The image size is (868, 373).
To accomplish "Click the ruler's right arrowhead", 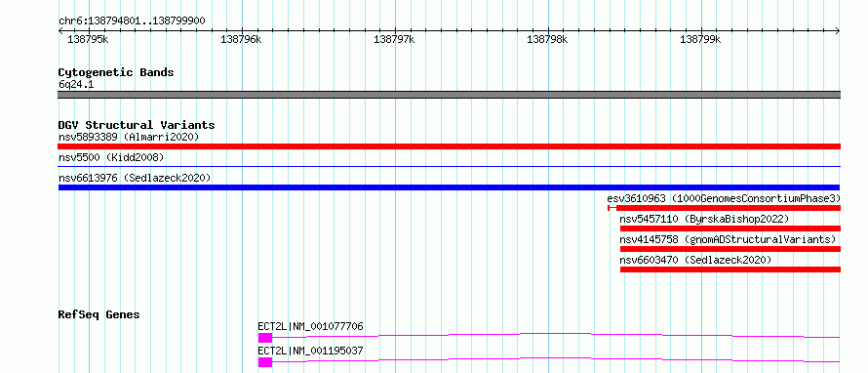I will coord(838,31).
